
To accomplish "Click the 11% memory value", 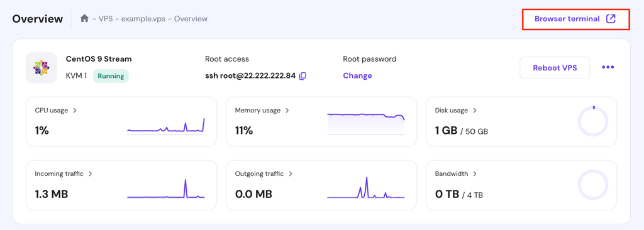I will pyautogui.click(x=244, y=131).
